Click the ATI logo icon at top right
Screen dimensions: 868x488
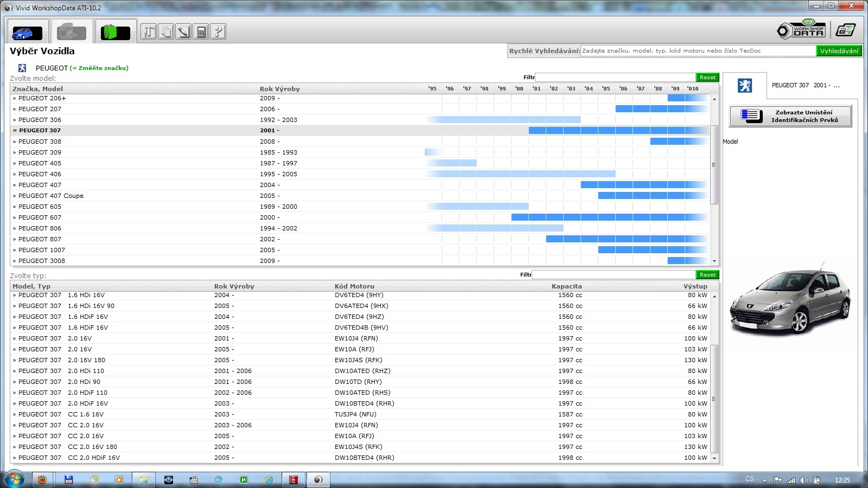tap(845, 30)
